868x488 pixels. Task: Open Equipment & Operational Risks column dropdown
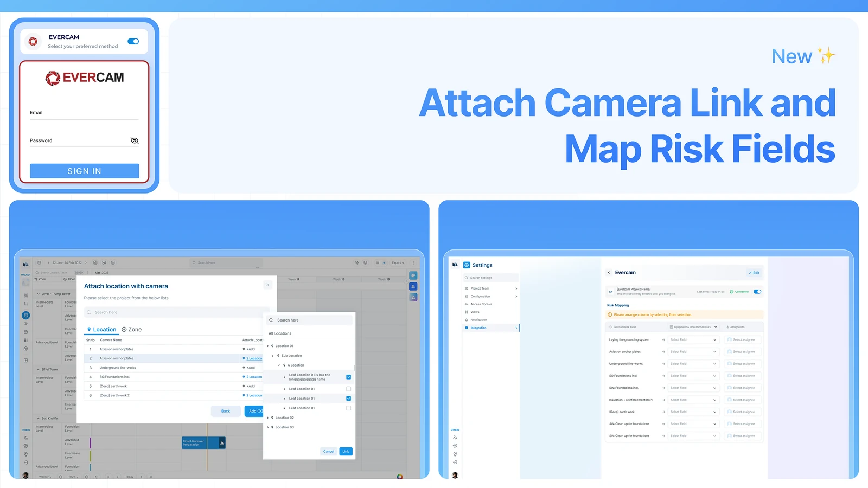pos(693,327)
